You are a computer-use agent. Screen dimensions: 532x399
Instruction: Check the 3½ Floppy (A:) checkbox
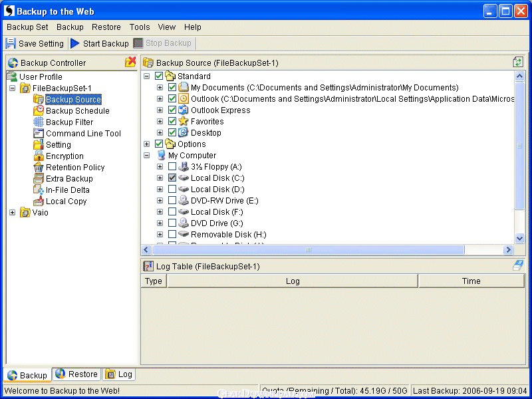[x=172, y=167]
